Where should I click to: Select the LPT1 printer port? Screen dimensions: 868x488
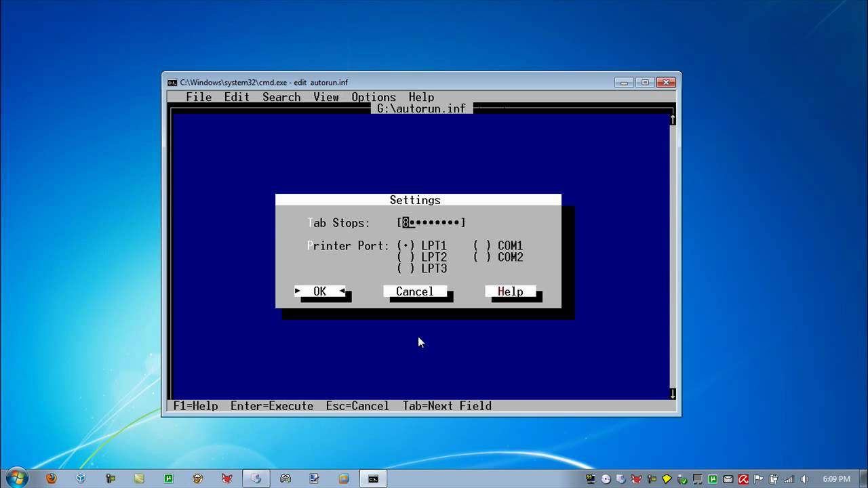point(422,245)
